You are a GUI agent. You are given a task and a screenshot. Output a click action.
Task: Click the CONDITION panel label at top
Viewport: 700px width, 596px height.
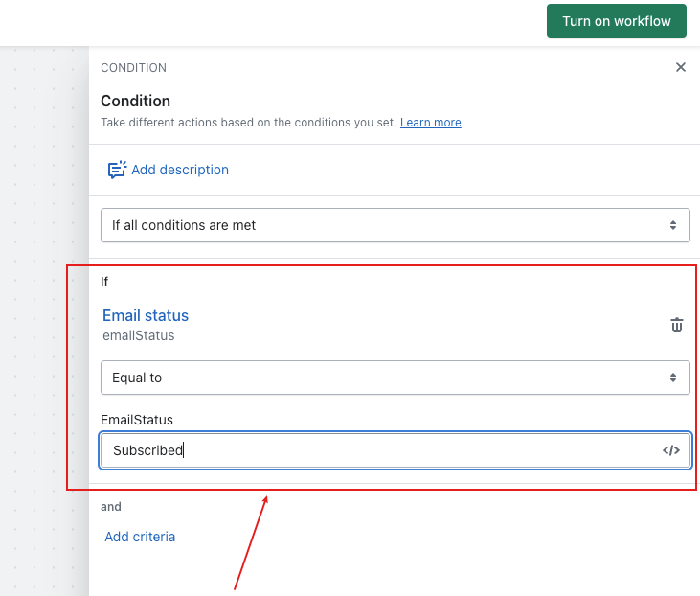[x=133, y=68]
